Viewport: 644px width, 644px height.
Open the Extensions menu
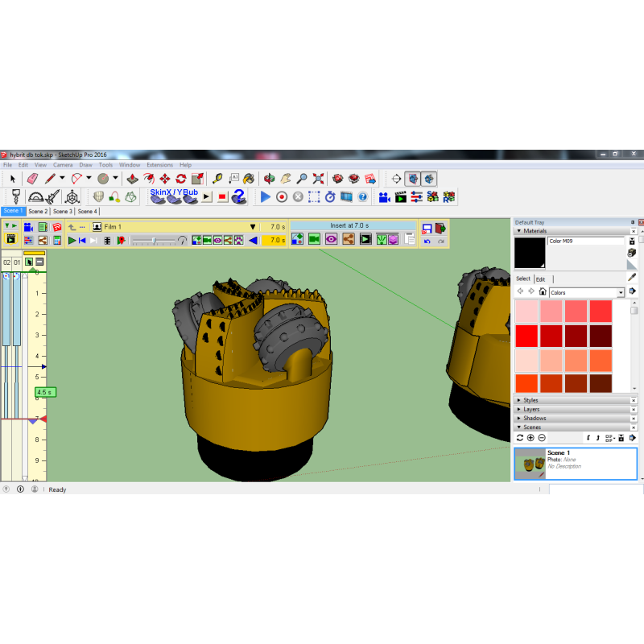pyautogui.click(x=159, y=165)
